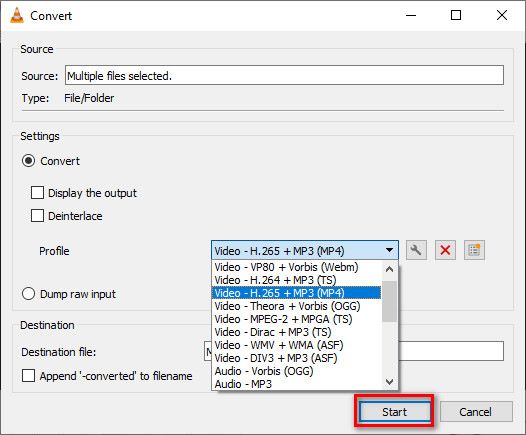Toggle Append '-converted' to filename checkbox
The width and height of the screenshot is (526, 435).
click(28, 376)
